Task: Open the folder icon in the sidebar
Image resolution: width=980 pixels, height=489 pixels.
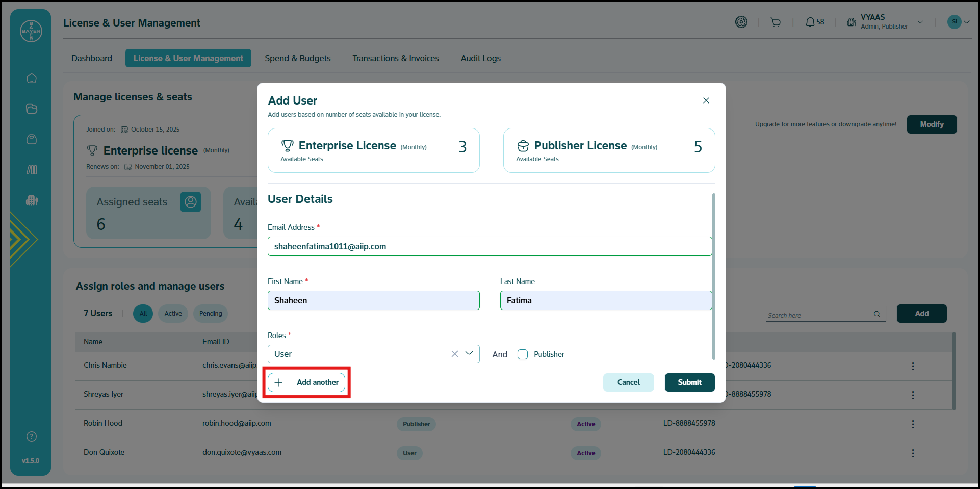Action: click(x=32, y=109)
